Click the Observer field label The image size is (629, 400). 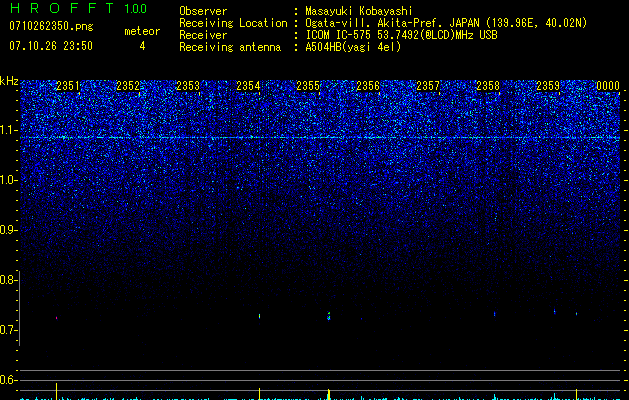click(203, 11)
